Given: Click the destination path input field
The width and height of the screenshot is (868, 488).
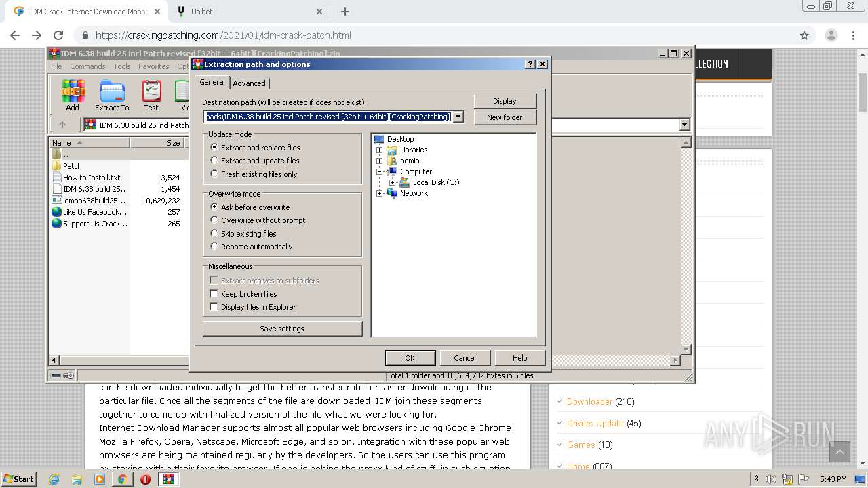Looking at the screenshot, I should [x=328, y=117].
